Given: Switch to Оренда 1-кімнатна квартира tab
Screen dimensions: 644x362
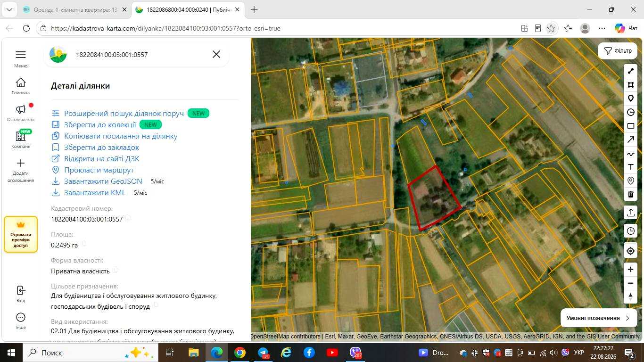Looking at the screenshot, I should (x=74, y=9).
